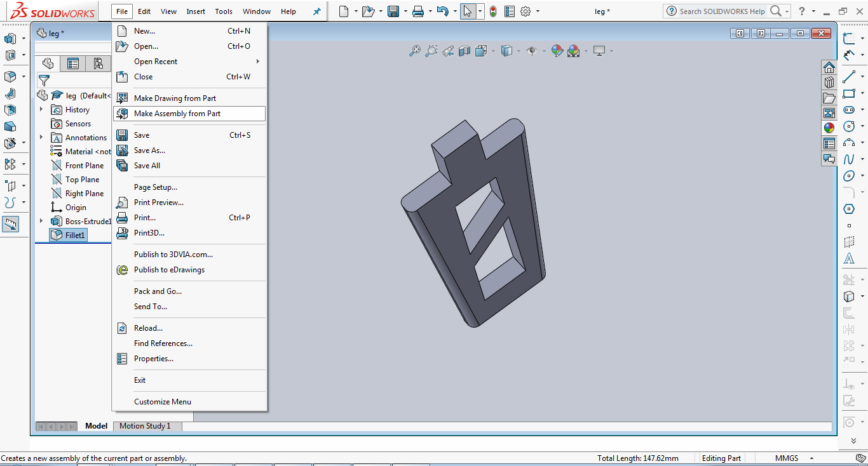Toggle the pin icon beside Help menu

317,11
